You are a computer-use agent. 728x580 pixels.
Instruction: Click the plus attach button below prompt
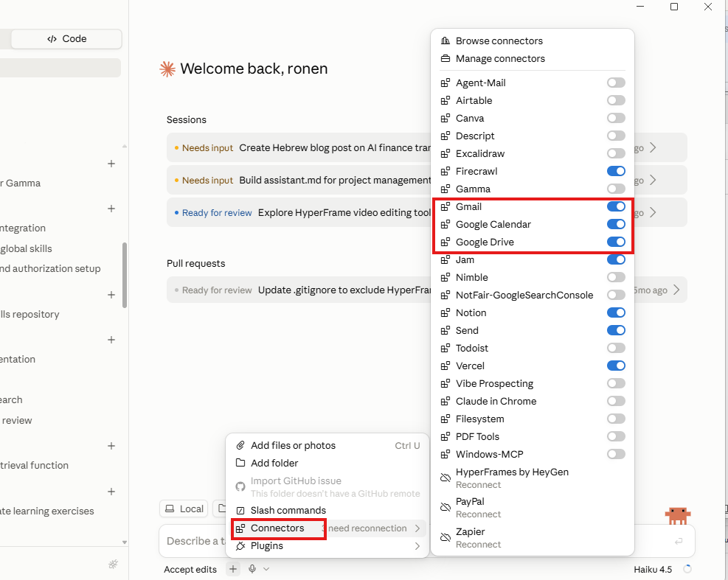233,569
